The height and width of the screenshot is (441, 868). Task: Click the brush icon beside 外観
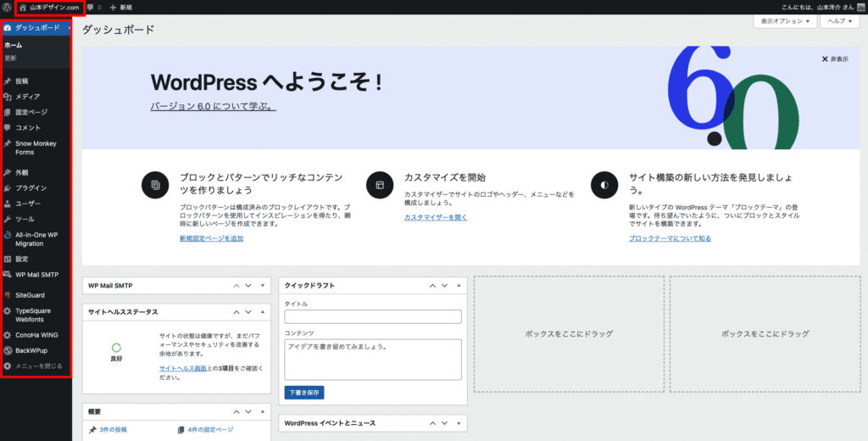[7, 172]
